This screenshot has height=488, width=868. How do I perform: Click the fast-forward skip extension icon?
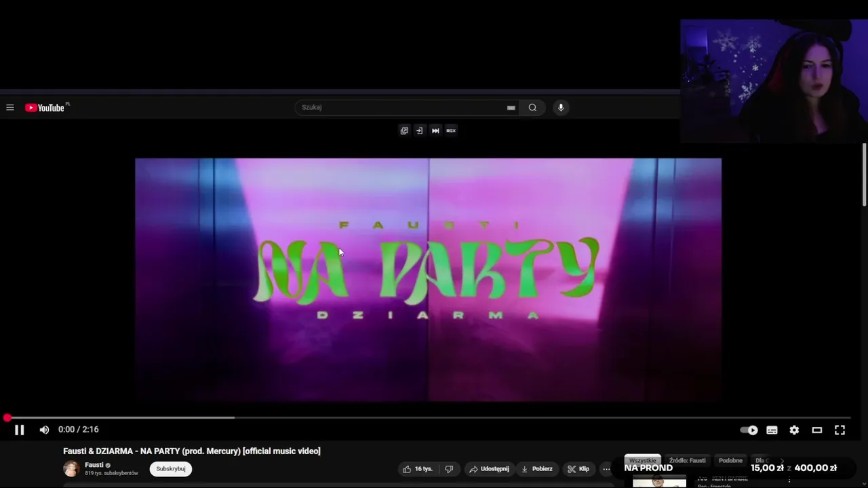coord(435,131)
